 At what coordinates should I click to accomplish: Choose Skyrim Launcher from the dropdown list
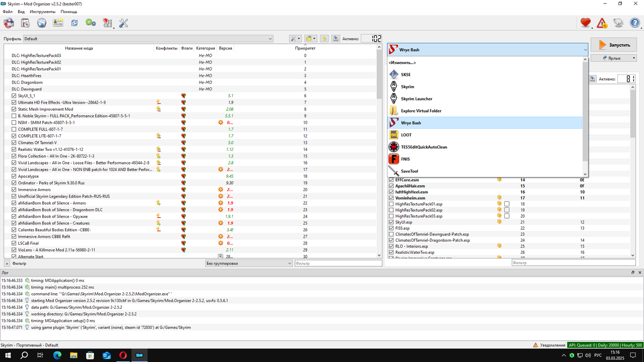click(485, 99)
